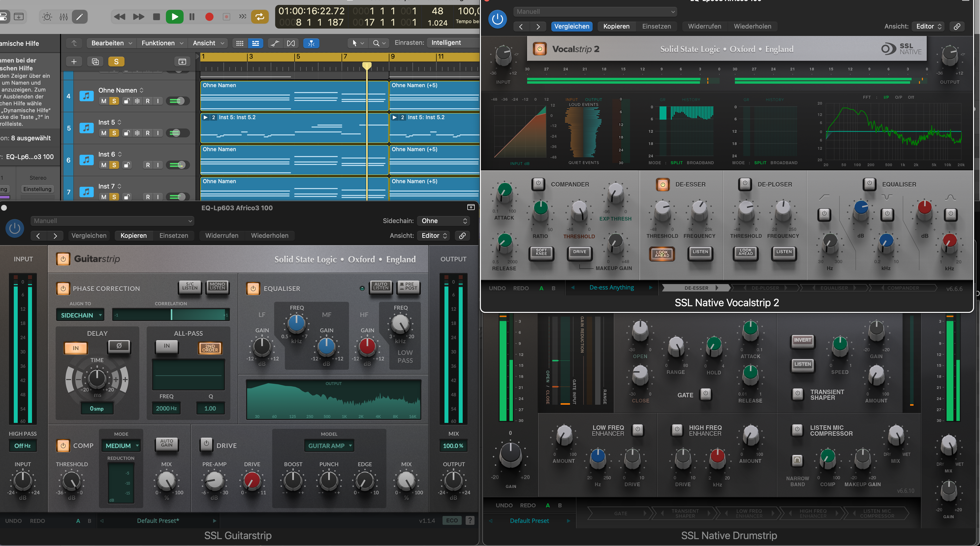Toggle Phase Correction power button in Guitarstrip
980x546 pixels.
(x=63, y=289)
